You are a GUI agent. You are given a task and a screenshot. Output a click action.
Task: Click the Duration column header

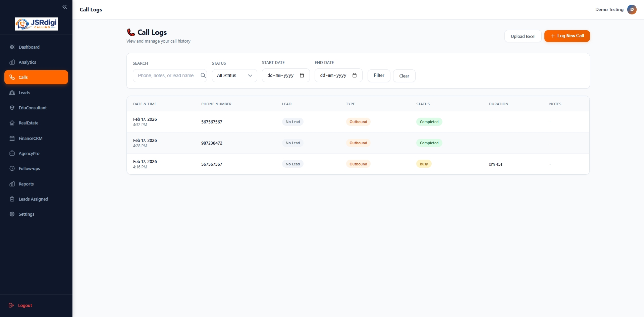pyautogui.click(x=498, y=104)
